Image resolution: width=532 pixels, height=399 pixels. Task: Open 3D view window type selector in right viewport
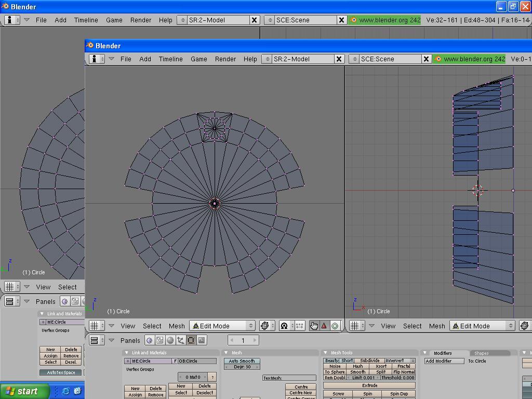pos(357,326)
